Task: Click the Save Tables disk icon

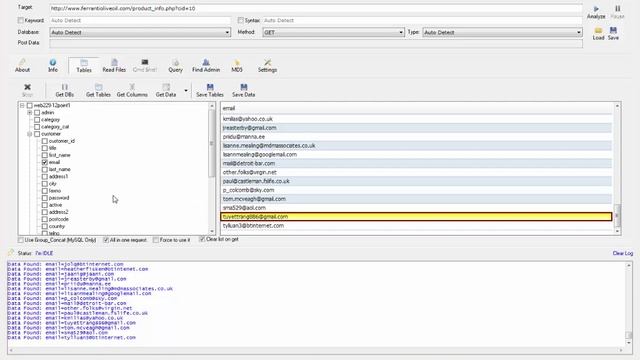Action: [210, 87]
